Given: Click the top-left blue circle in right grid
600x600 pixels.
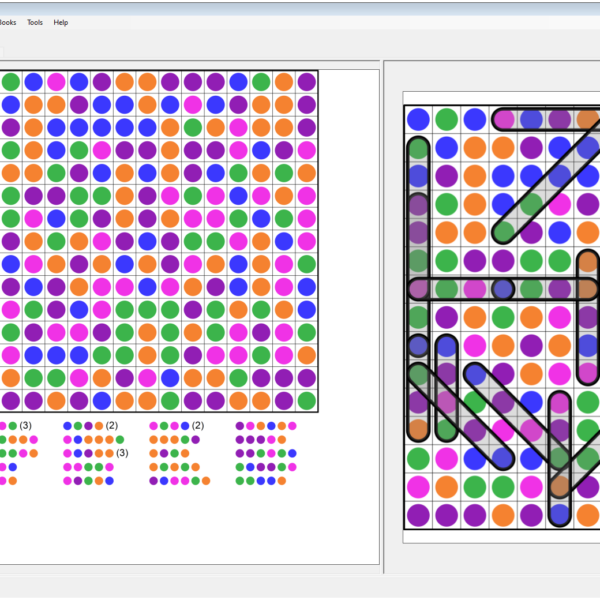Looking at the screenshot, I should pos(418,119).
